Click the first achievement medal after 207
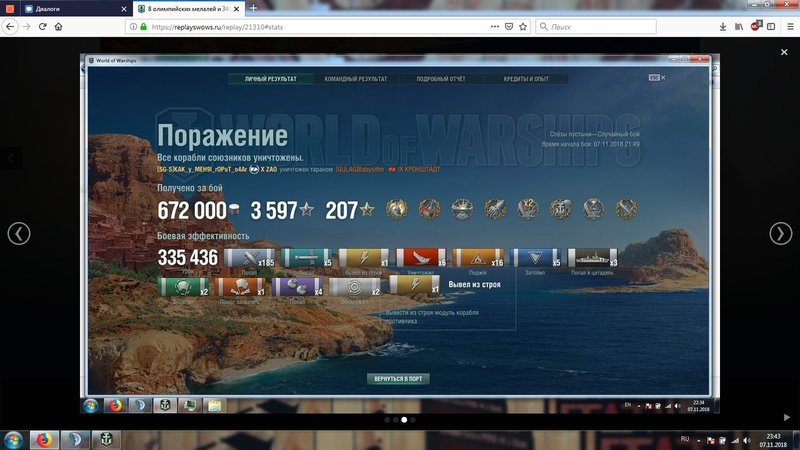Screen dimensions: 800x450 pos(396,209)
